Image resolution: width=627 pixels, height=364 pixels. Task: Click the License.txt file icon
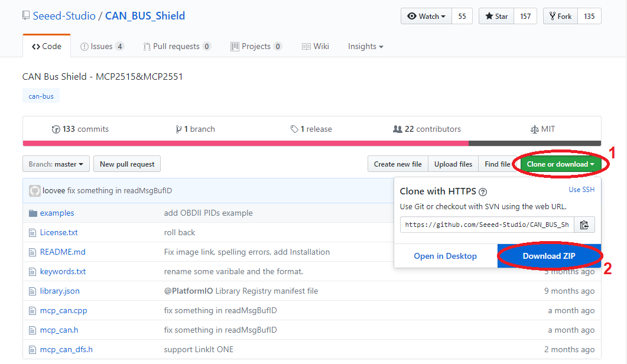point(33,233)
